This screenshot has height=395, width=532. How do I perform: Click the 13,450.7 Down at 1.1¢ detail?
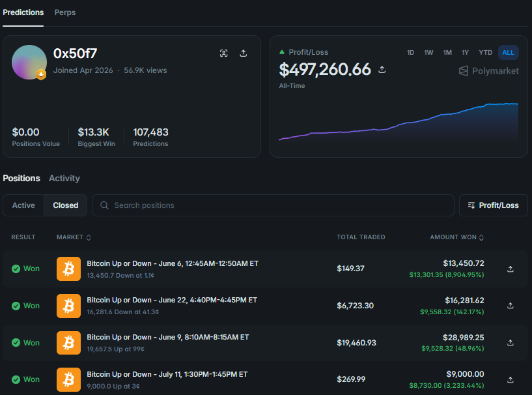click(120, 276)
